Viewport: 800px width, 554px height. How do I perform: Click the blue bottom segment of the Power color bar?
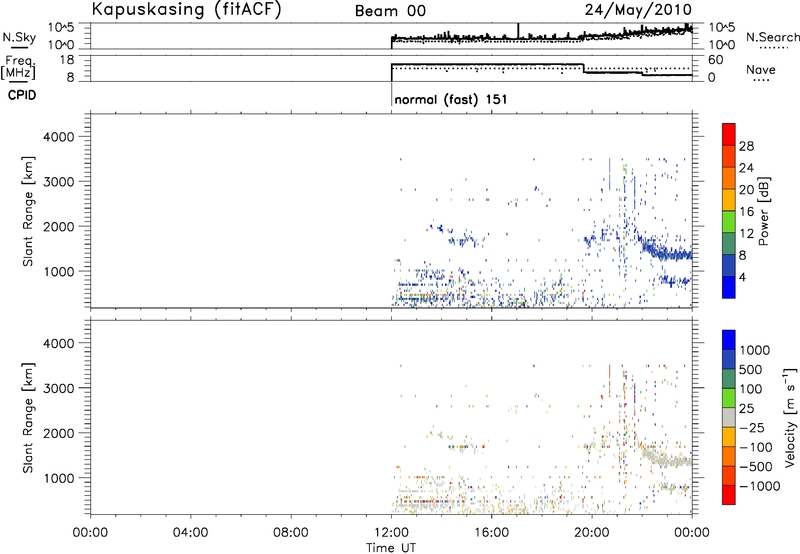(729, 287)
